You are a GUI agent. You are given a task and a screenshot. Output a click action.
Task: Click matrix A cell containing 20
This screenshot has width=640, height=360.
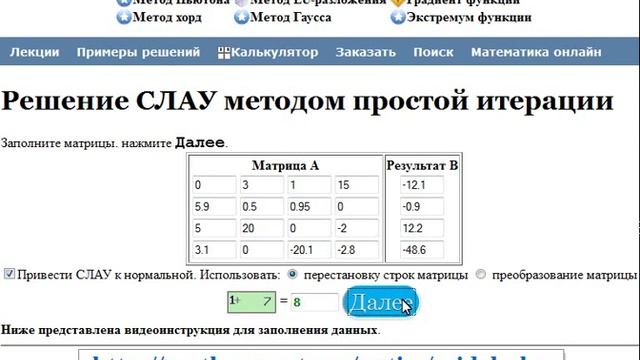click(261, 228)
